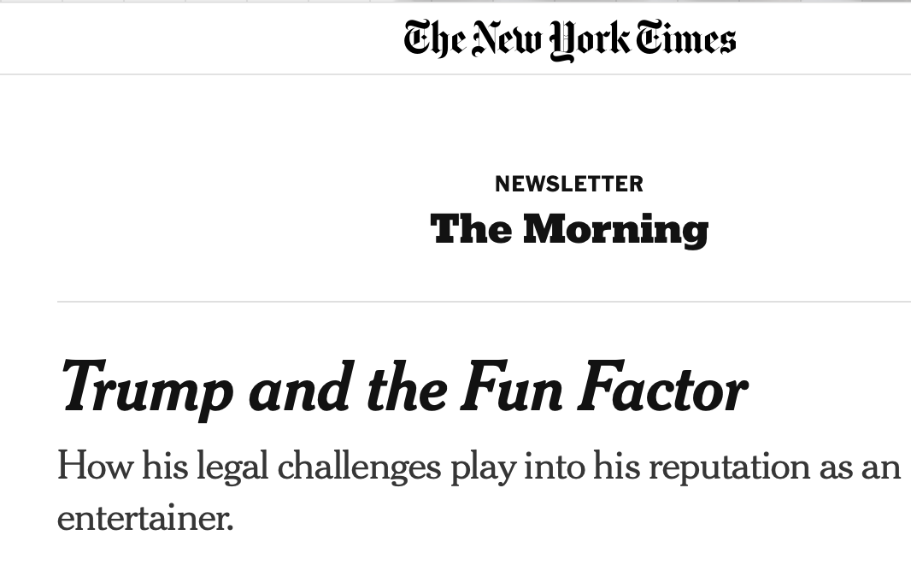The image size is (911, 588).
Task: Click the subheading about his legal challenges
Action: click(479, 491)
